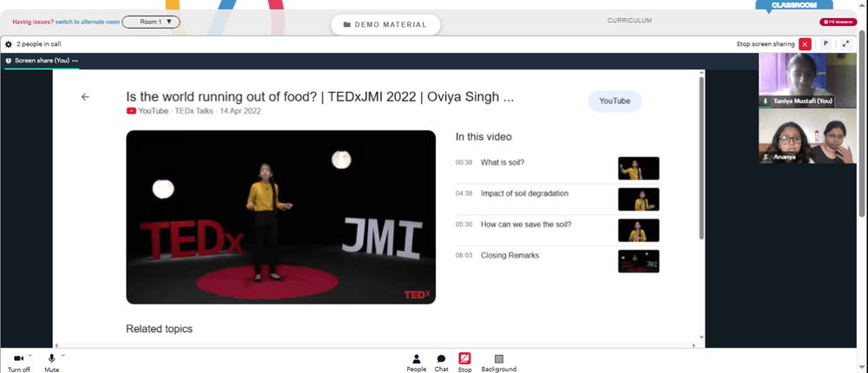Open the Room 1 dropdown
The height and width of the screenshot is (373, 868).
pos(151,23)
